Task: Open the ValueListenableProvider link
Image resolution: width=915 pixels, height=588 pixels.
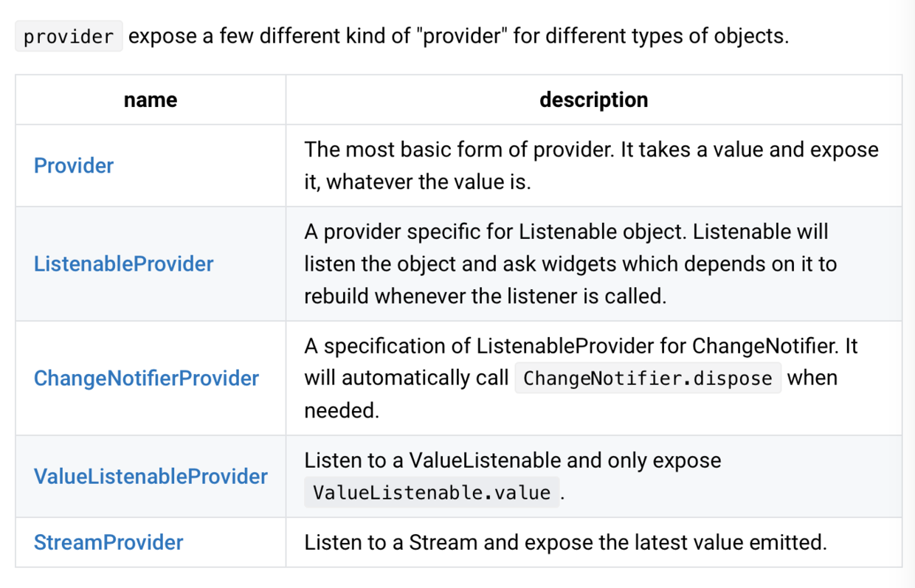Action: 151,476
